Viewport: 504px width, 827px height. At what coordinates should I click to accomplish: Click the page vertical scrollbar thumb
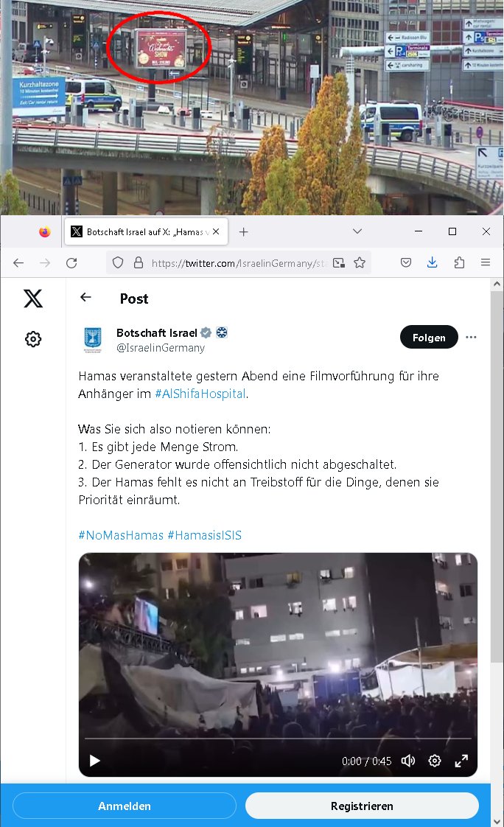497,476
